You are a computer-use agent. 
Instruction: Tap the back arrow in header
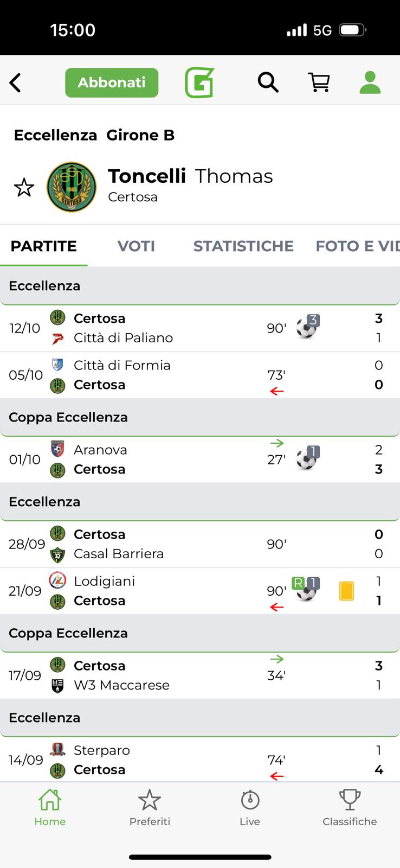coord(16,83)
